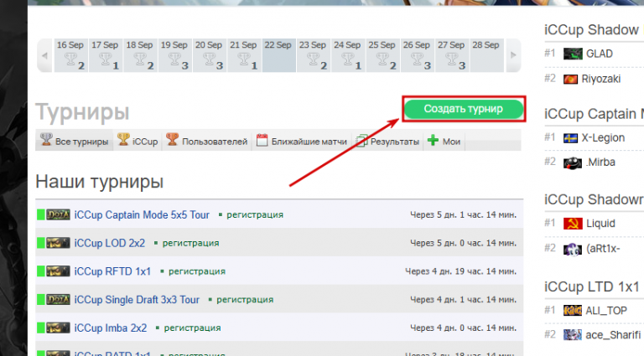Open (aRt1x- player profile
This screenshot has height=356, width=644.
(x=603, y=249)
